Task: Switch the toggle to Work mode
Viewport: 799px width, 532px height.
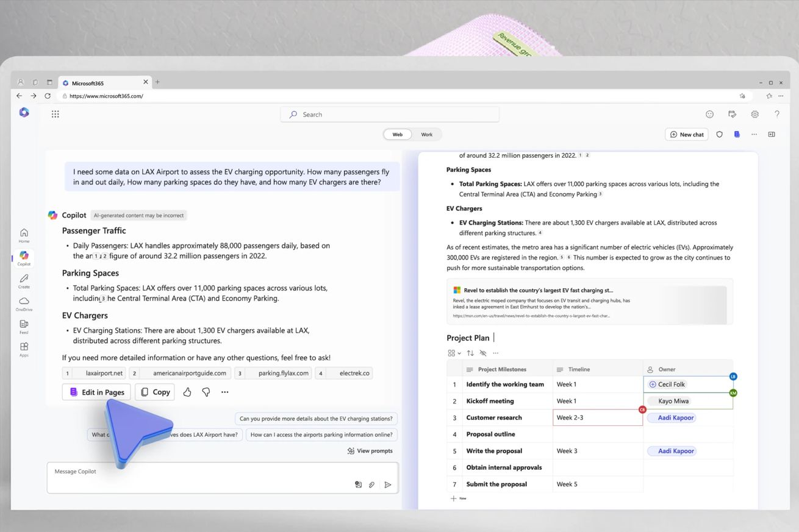Action: pyautogui.click(x=426, y=135)
